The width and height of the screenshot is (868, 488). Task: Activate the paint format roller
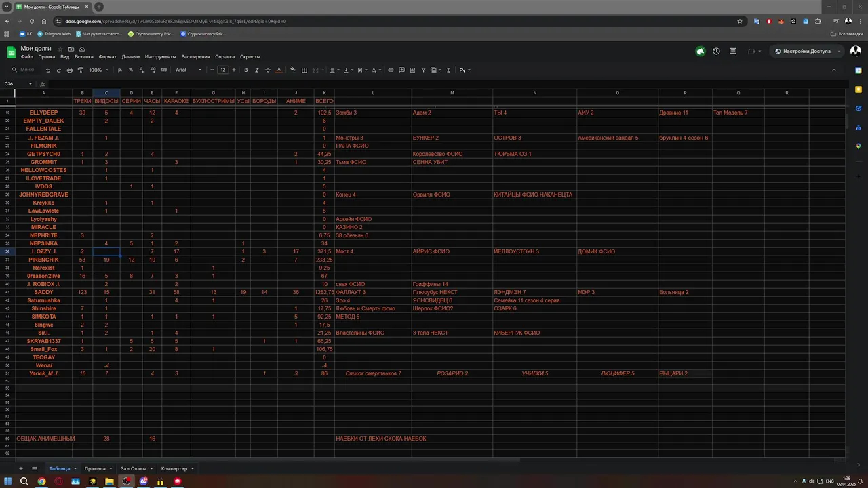coord(80,70)
